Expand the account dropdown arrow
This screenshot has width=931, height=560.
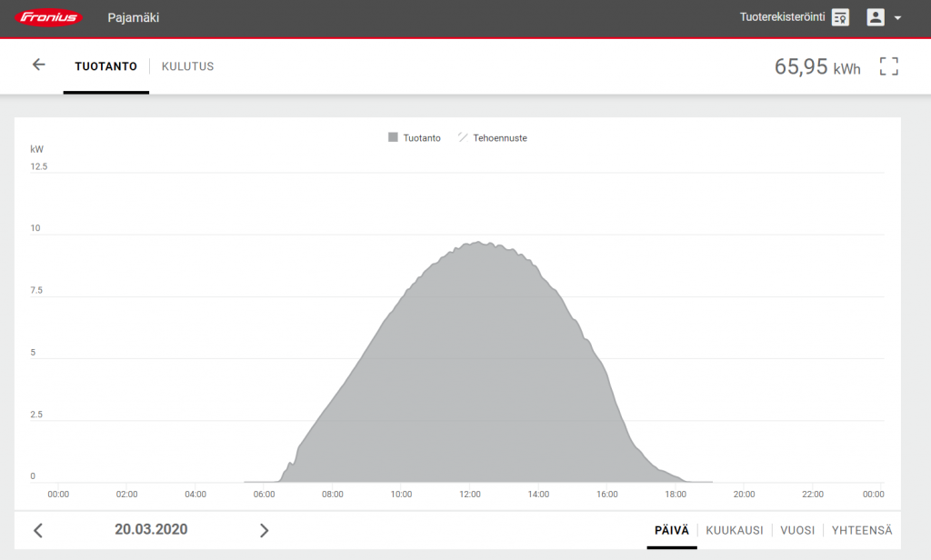[x=897, y=18]
